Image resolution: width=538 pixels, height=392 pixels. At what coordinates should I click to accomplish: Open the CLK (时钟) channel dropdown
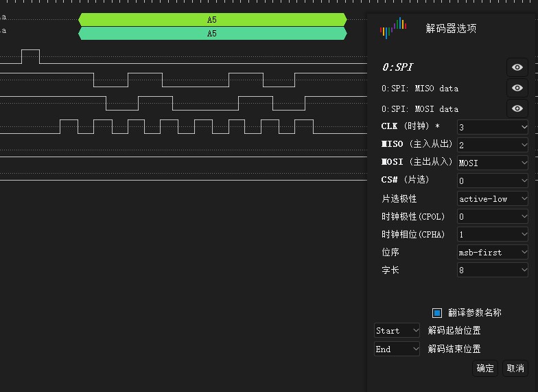point(493,127)
